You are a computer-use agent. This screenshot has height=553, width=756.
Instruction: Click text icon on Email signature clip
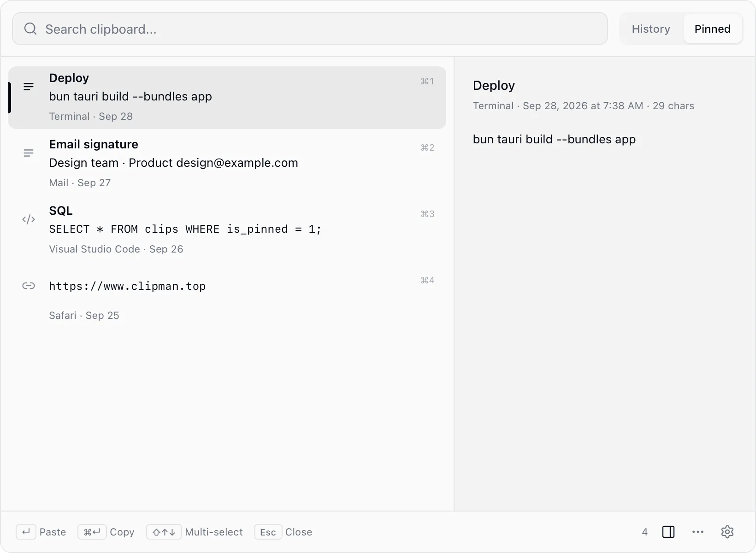pos(29,153)
